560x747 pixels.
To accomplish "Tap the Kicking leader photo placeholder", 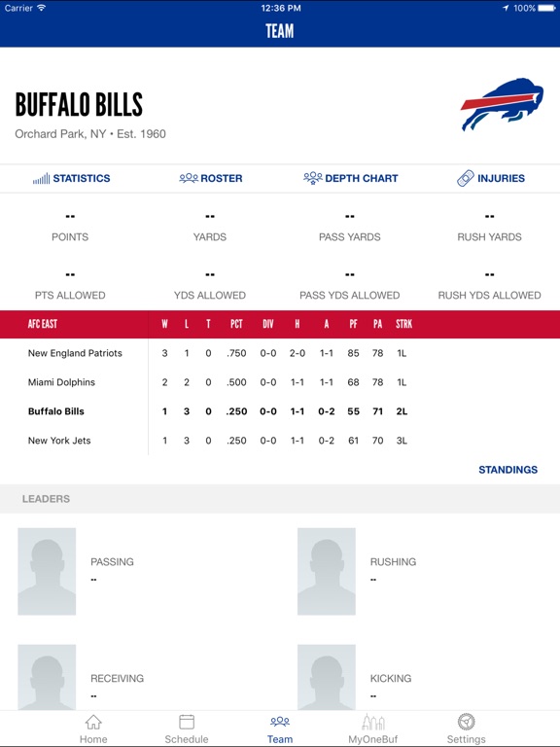I will [327, 677].
